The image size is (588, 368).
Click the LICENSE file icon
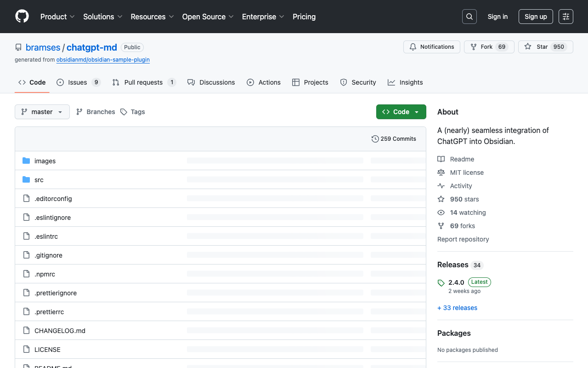pyautogui.click(x=26, y=350)
